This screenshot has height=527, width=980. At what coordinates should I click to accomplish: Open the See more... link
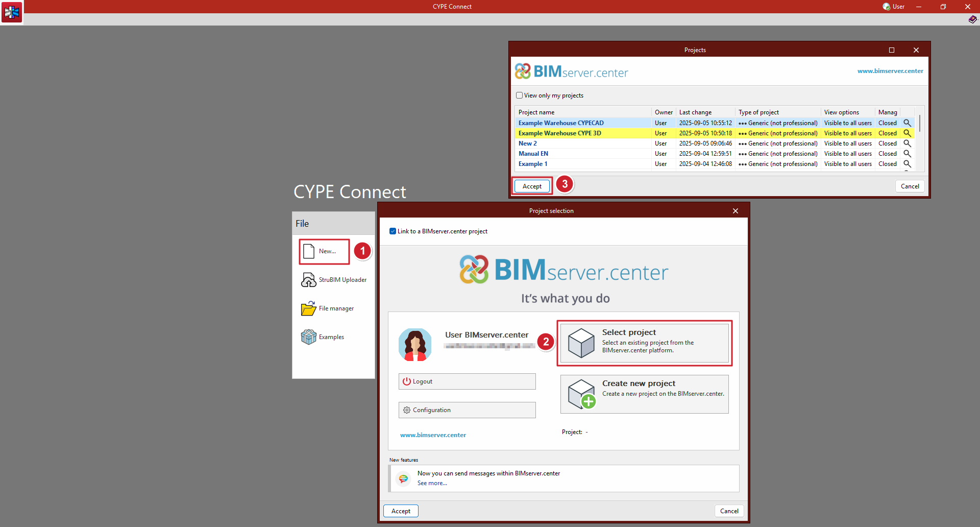click(x=432, y=483)
